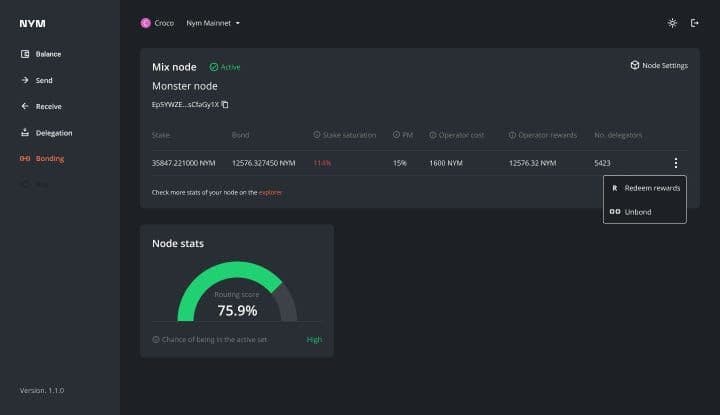Select Unbond from the popup menu
This screenshot has height=415, width=720.
[x=637, y=212]
